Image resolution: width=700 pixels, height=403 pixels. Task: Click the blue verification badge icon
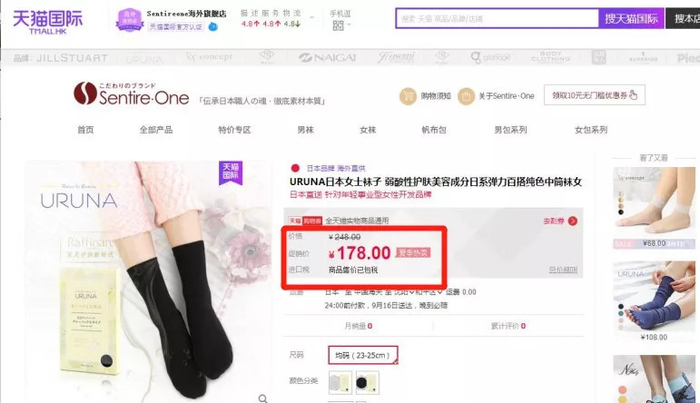(213, 27)
